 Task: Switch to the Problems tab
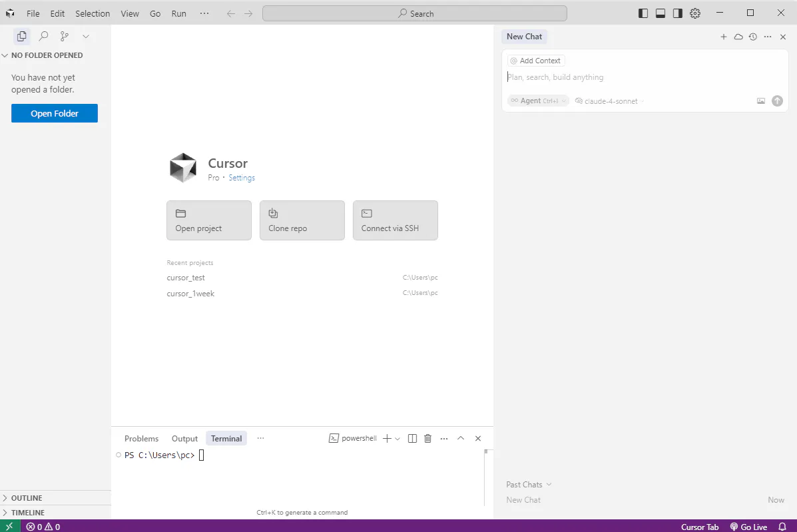141,439
